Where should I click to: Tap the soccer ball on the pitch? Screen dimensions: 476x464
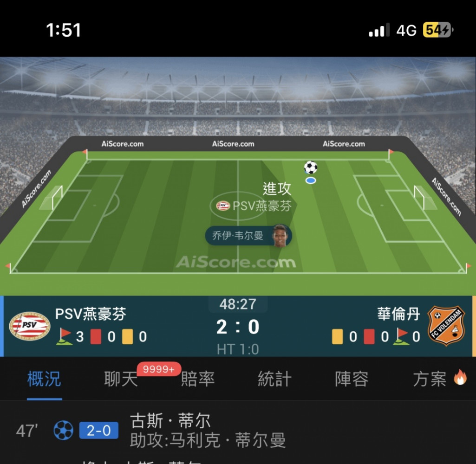click(x=311, y=168)
